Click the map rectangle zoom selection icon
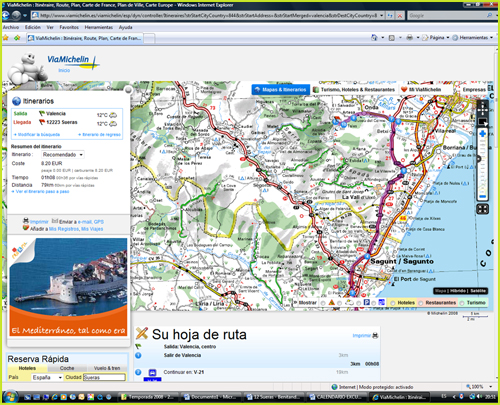Viewport: 500px width, 405px height. tap(482, 122)
